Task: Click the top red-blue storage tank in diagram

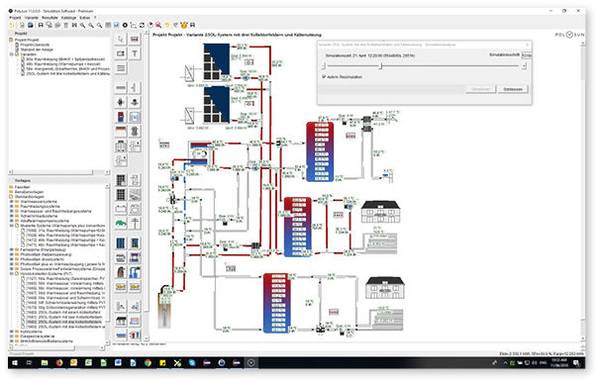Action: click(320, 151)
